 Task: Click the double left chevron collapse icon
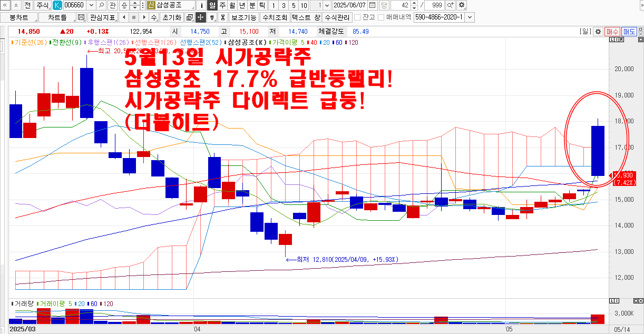click(6, 5)
